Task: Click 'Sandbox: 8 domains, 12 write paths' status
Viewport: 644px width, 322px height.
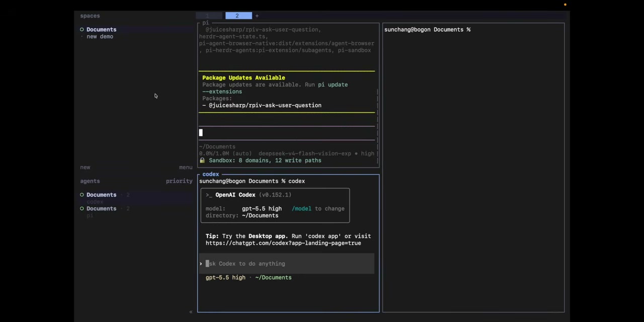Action: tap(265, 160)
